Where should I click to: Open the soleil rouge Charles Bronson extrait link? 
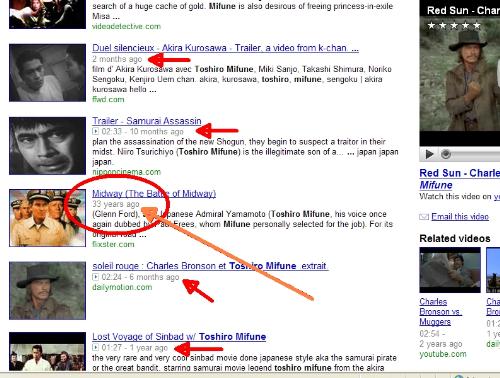[x=210, y=266]
